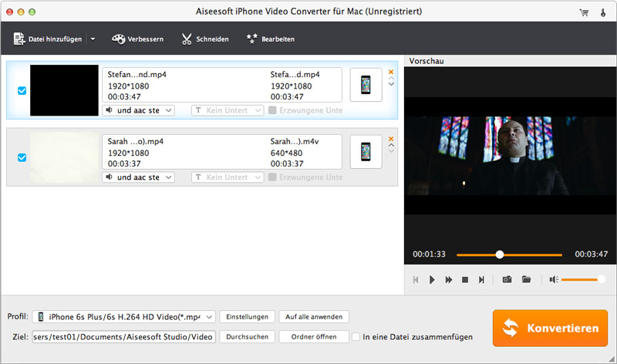Click the 00:01:33 current time in preview
Image resolution: width=617 pixels, height=364 pixels.
pyautogui.click(x=430, y=254)
